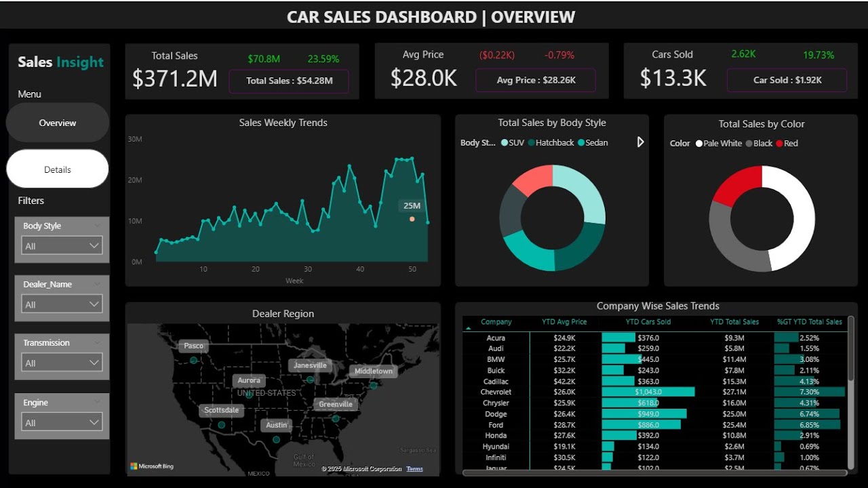
Task: Click the $13.3K cars sold value
Action: (x=673, y=78)
